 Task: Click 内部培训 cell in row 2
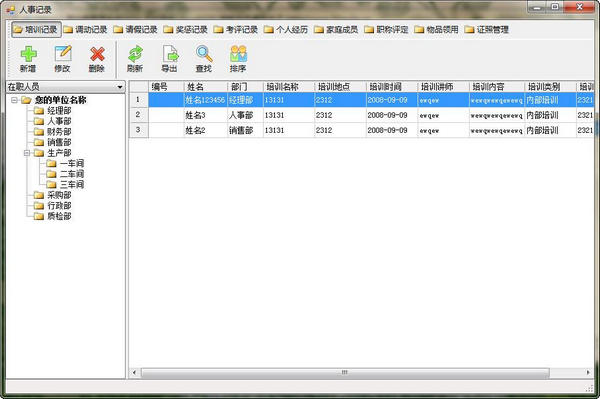tap(551, 115)
